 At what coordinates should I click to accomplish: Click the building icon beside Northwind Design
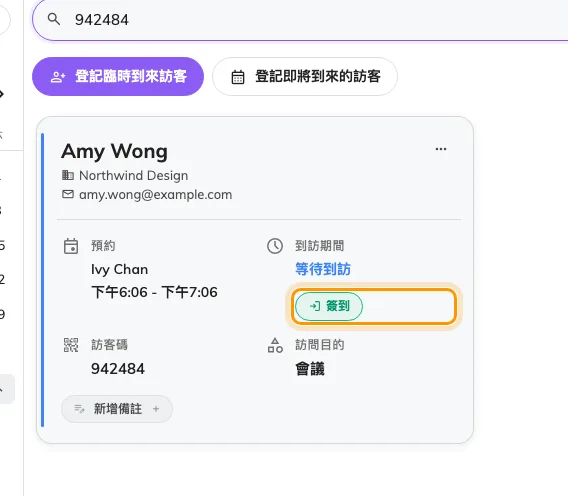pos(68,175)
